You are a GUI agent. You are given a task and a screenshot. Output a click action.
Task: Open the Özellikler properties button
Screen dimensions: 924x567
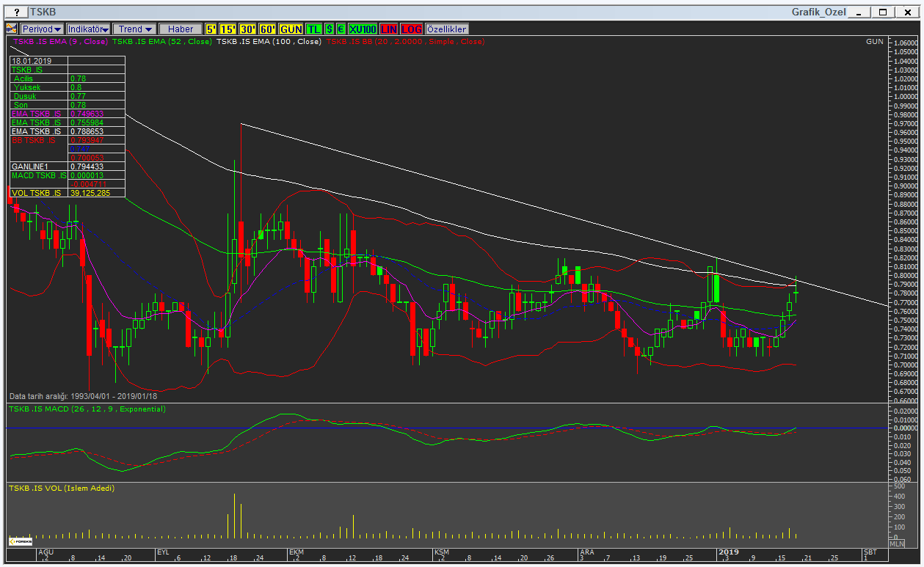pos(446,29)
